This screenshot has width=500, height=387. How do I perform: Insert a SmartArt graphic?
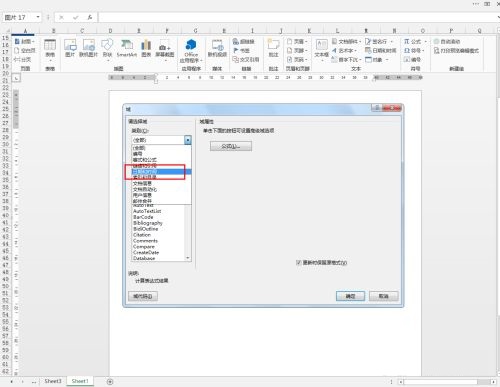(127, 48)
